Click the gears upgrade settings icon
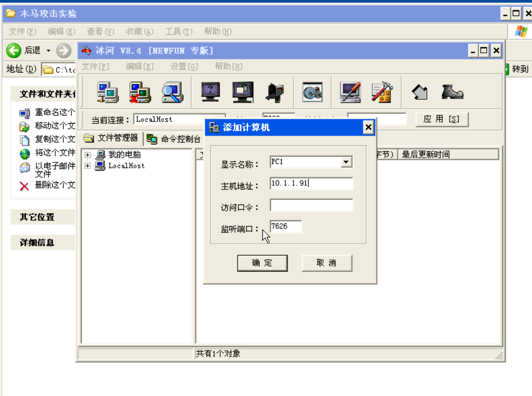This screenshot has height=396, width=532. tap(312, 92)
